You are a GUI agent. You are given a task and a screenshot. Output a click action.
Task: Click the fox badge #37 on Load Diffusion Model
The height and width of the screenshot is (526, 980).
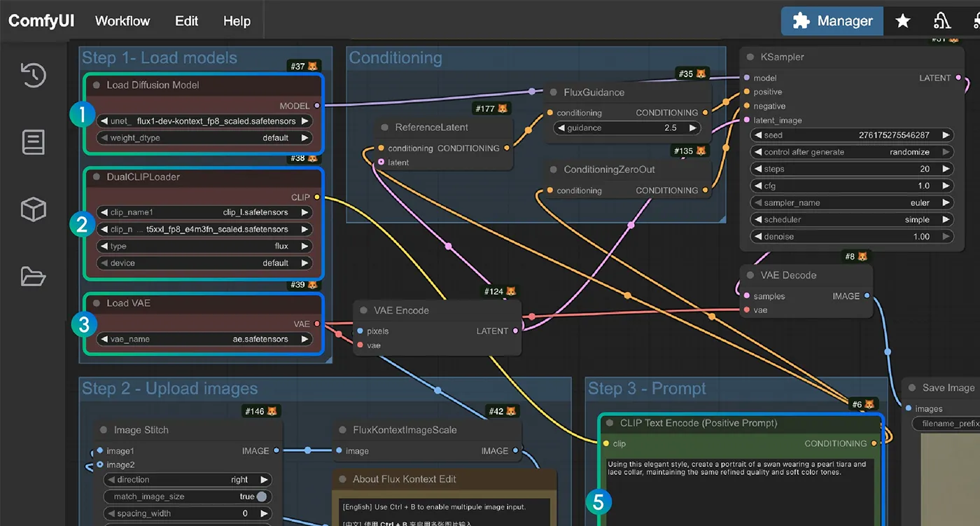tap(303, 67)
